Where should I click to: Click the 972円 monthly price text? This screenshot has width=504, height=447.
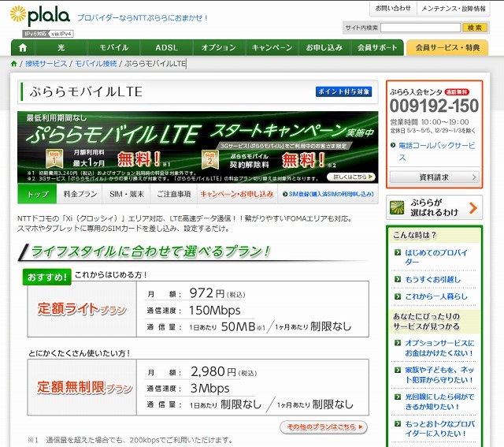coord(217,293)
